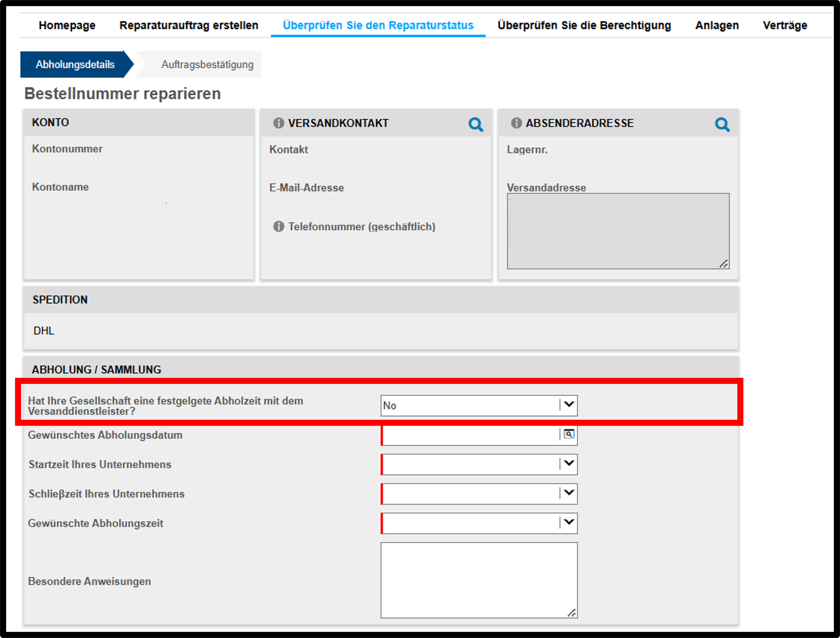This screenshot has height=638, width=840.
Task: Open Reparaturauftrag erstellen menu item
Action: [189, 25]
